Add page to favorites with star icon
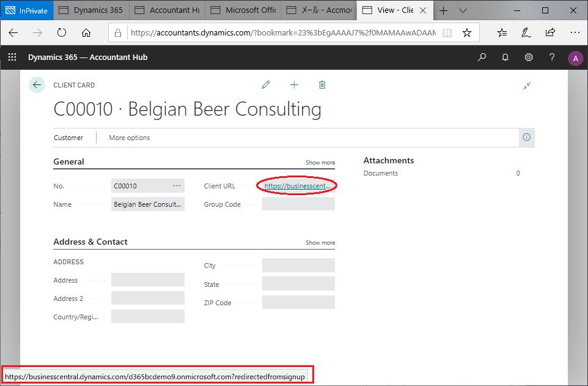The height and width of the screenshot is (386, 588). click(x=466, y=33)
